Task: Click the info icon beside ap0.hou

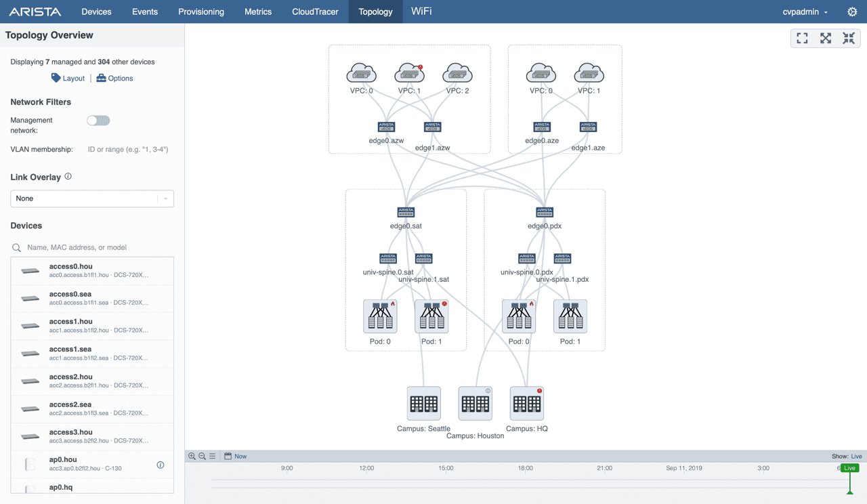Action: [161, 464]
